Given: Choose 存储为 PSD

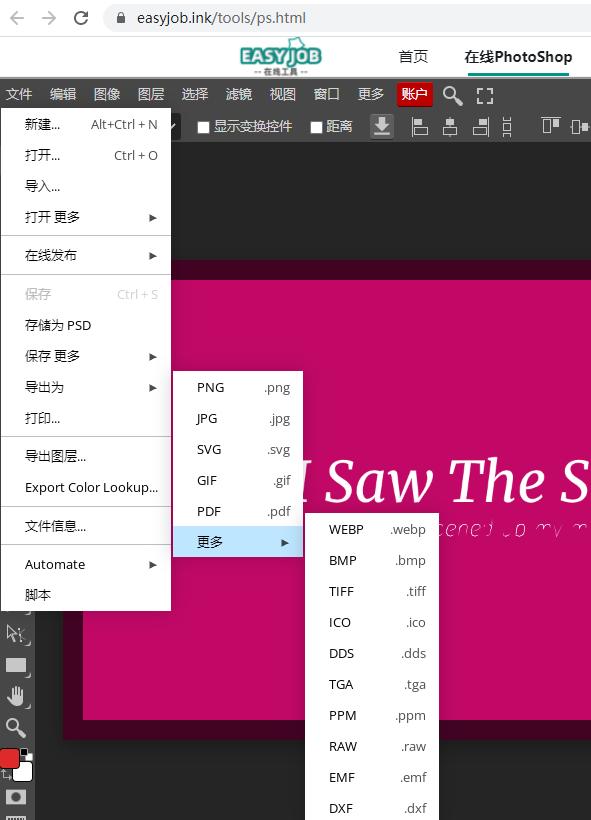Looking at the screenshot, I should [x=86, y=325].
